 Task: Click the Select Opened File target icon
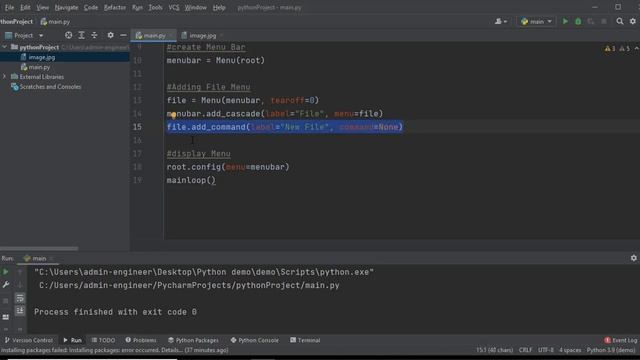pos(69,36)
